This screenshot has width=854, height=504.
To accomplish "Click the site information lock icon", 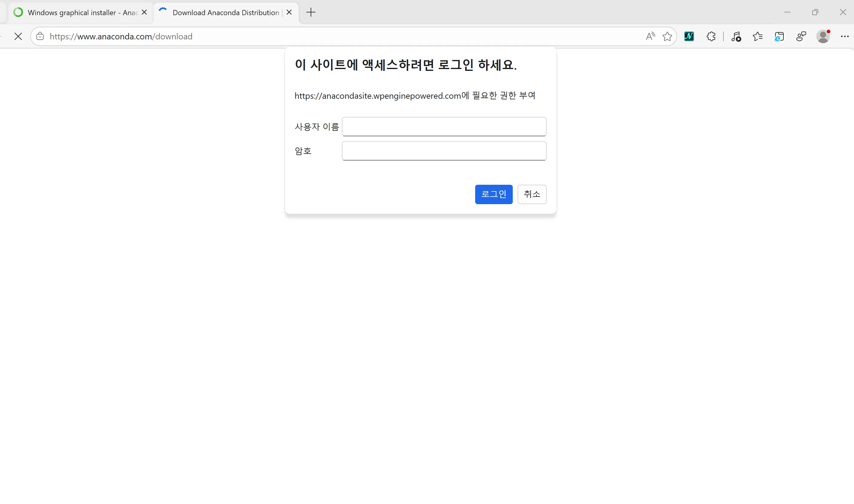I will (x=40, y=36).
